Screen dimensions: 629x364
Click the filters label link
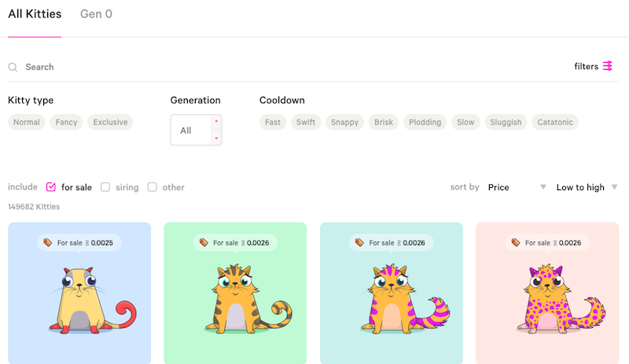(x=586, y=66)
